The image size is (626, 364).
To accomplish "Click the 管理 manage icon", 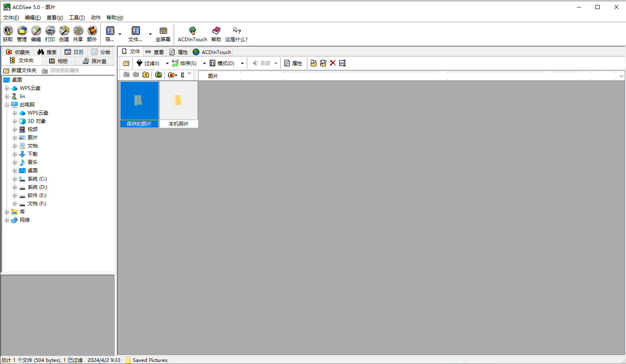I will point(22,34).
